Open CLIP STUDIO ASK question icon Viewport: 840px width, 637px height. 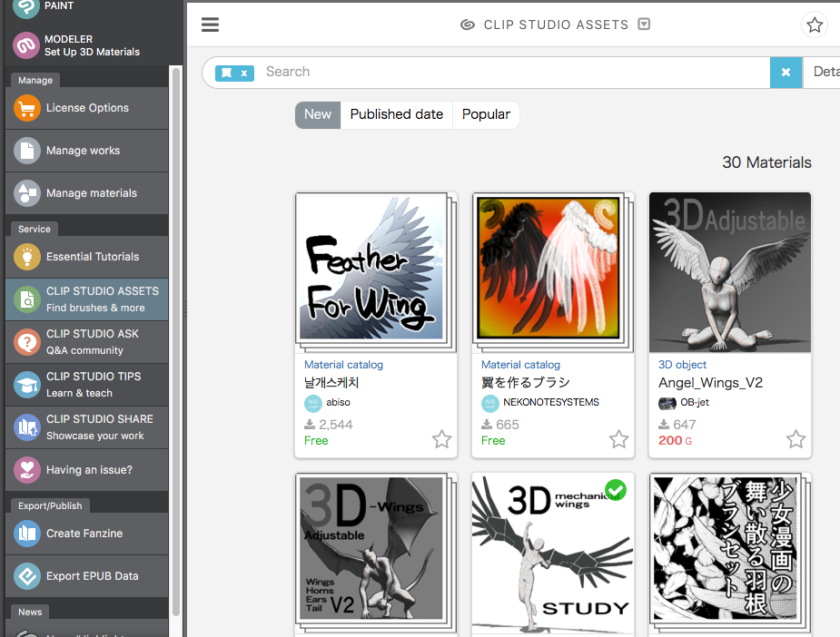(26, 342)
